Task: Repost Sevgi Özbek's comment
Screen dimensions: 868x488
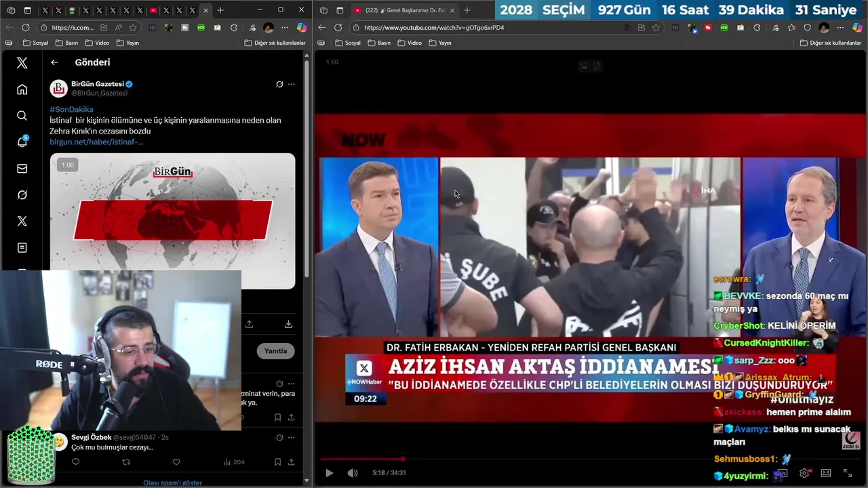Action: 126,462
